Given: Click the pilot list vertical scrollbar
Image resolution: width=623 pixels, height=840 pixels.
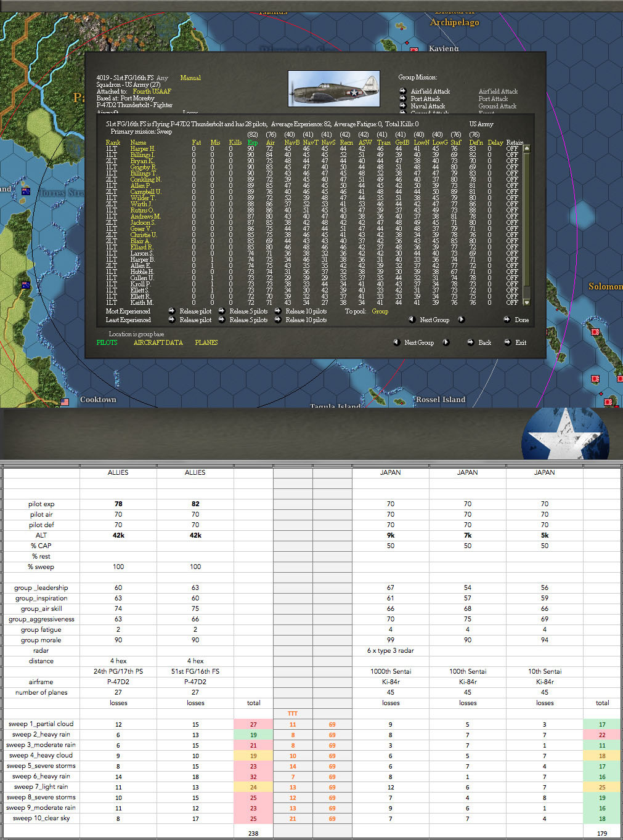Looking at the screenshot, I should [x=526, y=225].
